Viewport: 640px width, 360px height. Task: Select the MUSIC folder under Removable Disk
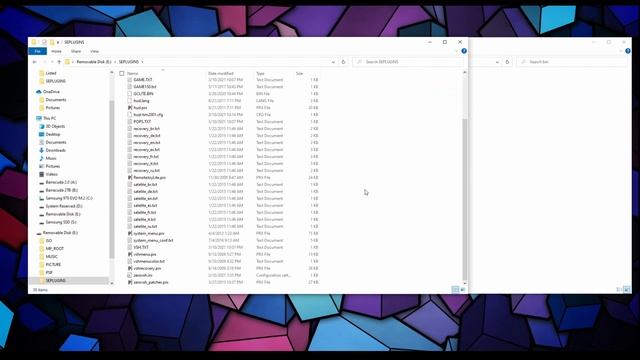point(48,257)
